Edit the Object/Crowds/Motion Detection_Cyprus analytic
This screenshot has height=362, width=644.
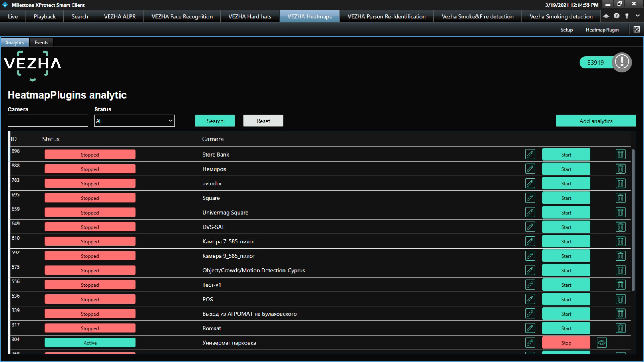530,270
